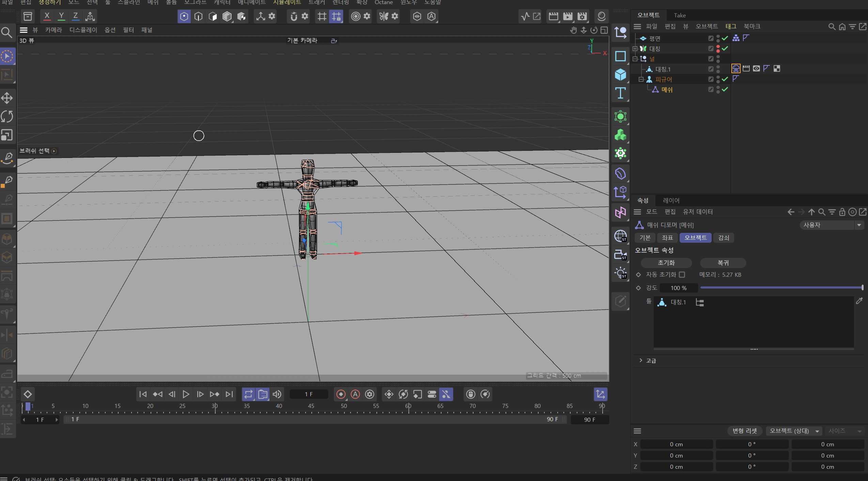Click the 복귀 button
The height and width of the screenshot is (481, 868).
pyautogui.click(x=723, y=263)
